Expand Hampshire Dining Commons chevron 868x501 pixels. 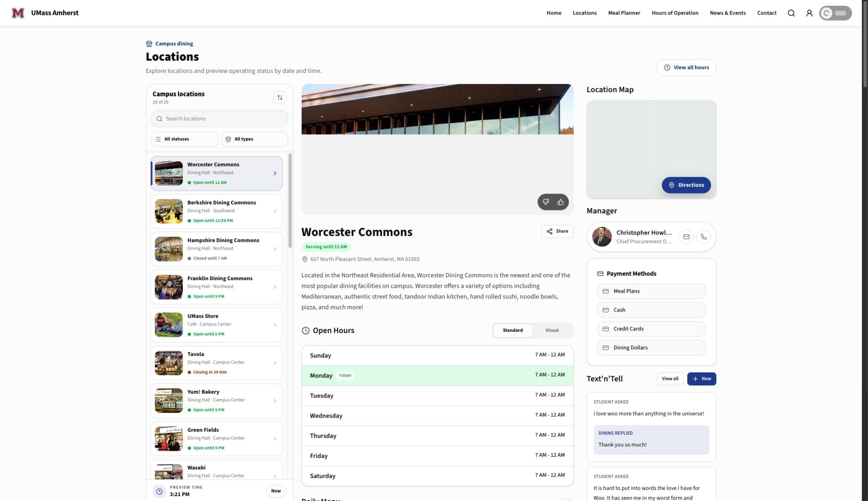point(275,249)
